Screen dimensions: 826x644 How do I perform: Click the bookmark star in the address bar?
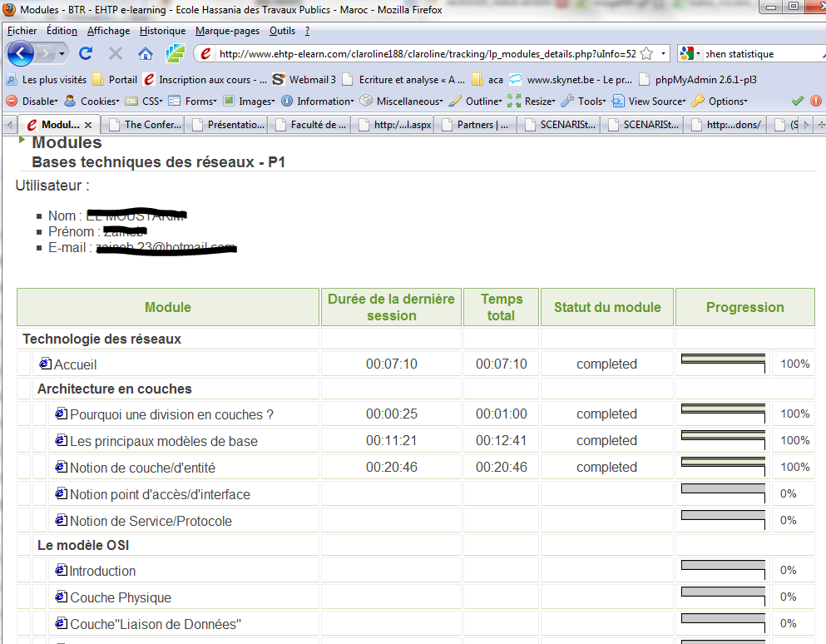pos(647,54)
